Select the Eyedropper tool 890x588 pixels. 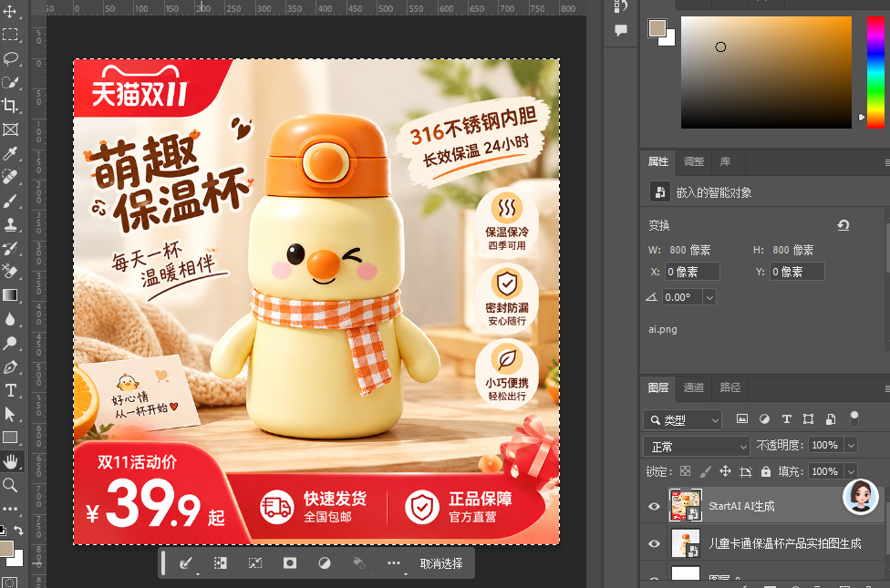tap(10, 153)
